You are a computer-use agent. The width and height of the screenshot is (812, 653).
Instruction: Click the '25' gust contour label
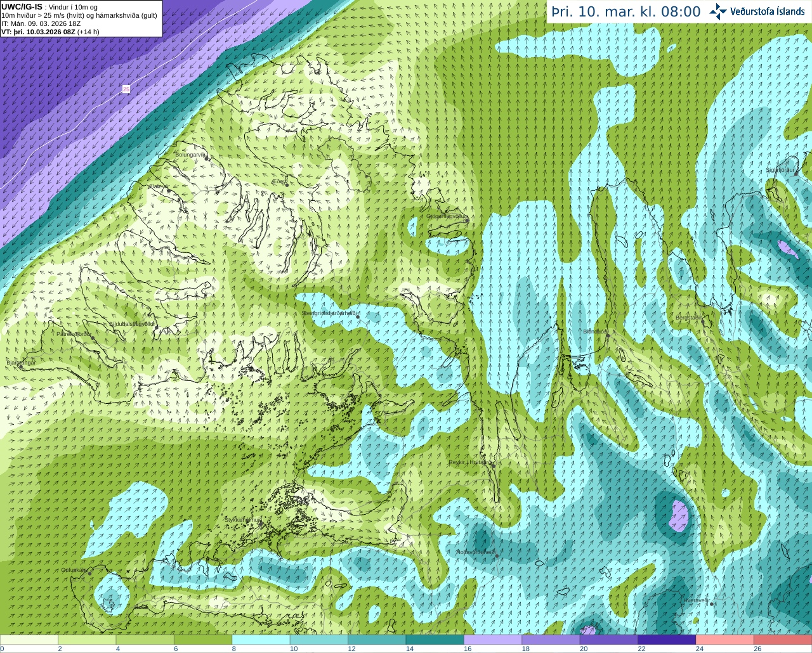(x=126, y=89)
